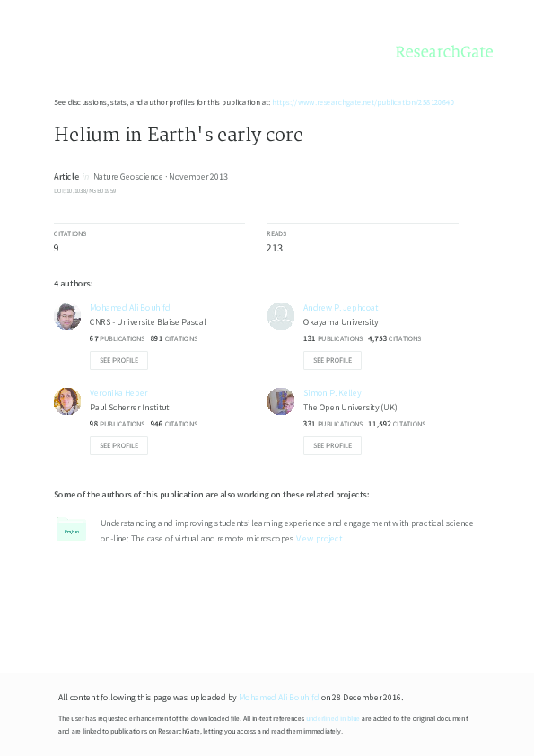This screenshot has width=534, height=756.
Task: Open the researchgate.net publication URL link
Action: point(363,102)
